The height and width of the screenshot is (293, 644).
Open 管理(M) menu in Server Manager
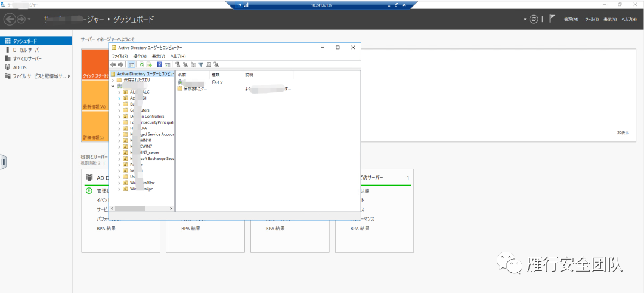pyautogui.click(x=571, y=19)
